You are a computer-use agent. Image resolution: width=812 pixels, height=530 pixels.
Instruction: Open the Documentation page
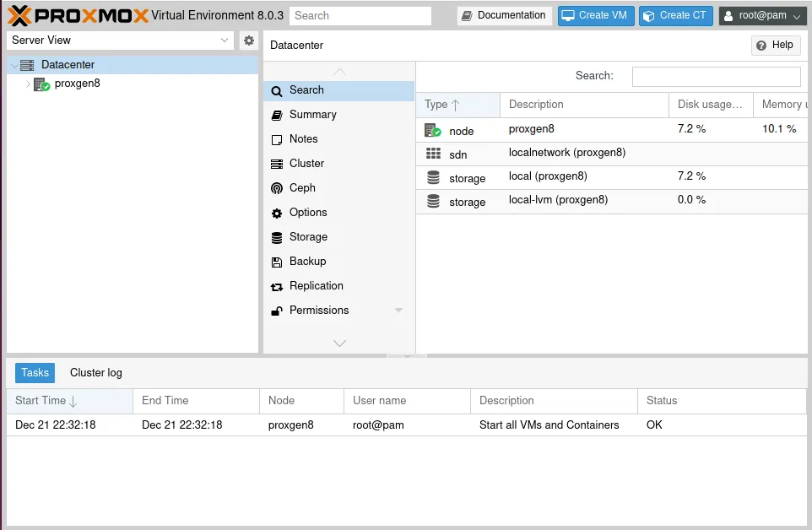pyautogui.click(x=504, y=14)
